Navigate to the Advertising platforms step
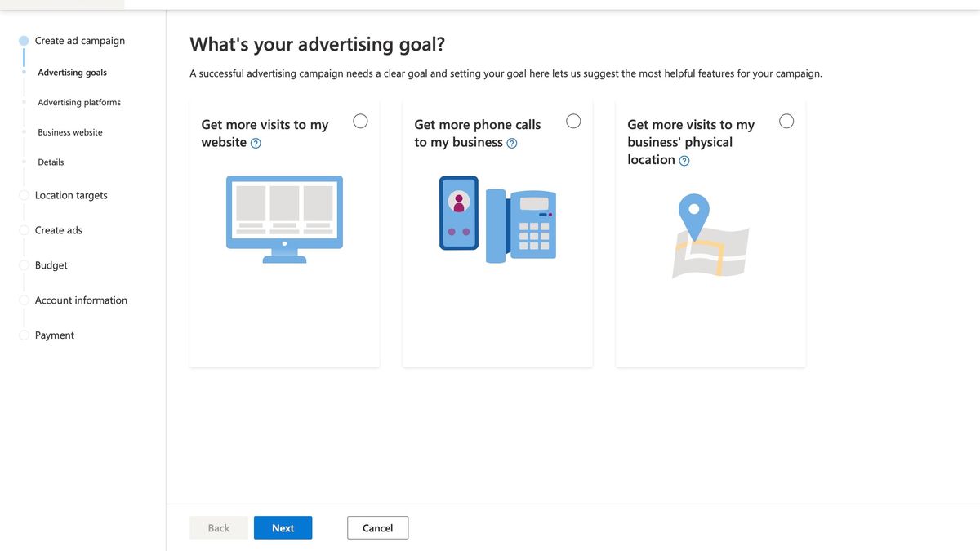Screen dimensions: 980x551 click(79, 102)
